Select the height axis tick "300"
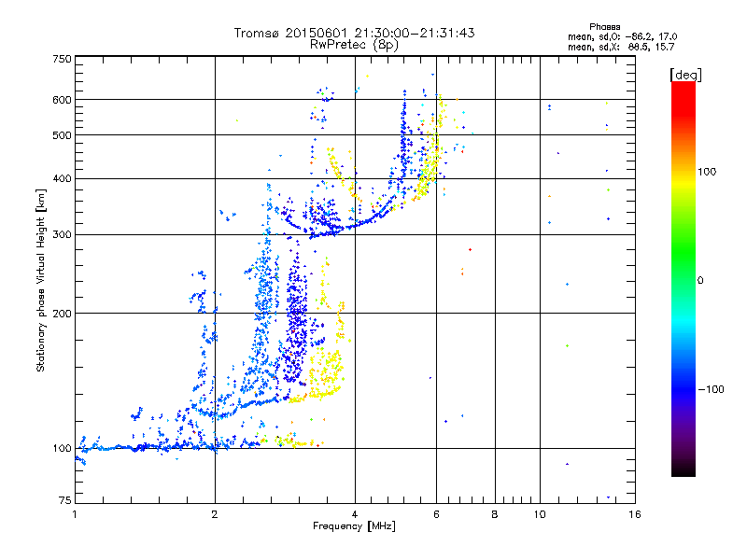747x560 pixels. tap(62, 235)
